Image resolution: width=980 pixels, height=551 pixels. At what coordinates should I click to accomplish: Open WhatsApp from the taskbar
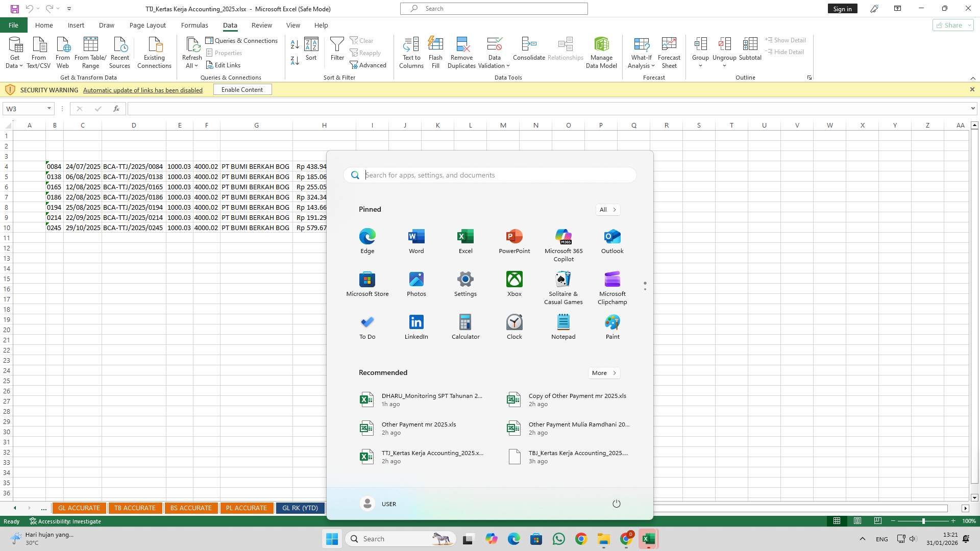(x=559, y=539)
